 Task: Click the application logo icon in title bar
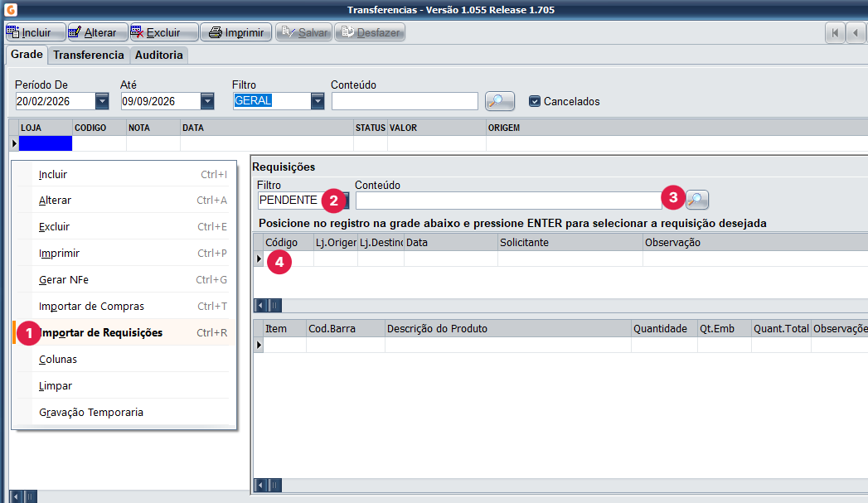coord(11,9)
